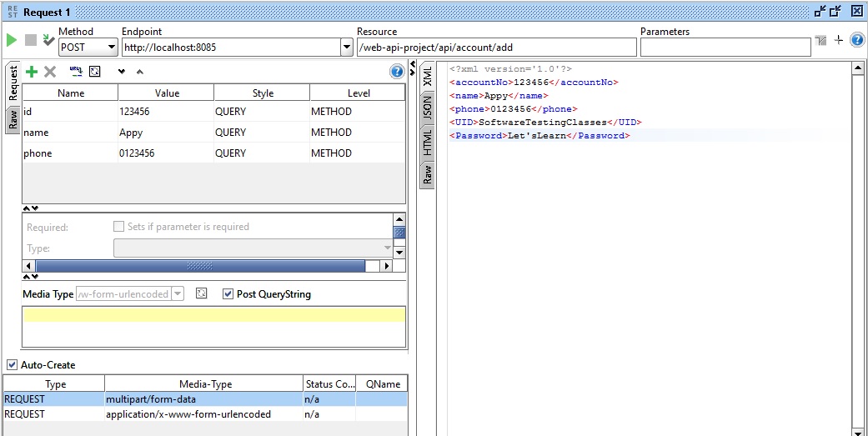868x436 pixels.
Task: Click the Password XML line
Action: pyautogui.click(x=539, y=136)
